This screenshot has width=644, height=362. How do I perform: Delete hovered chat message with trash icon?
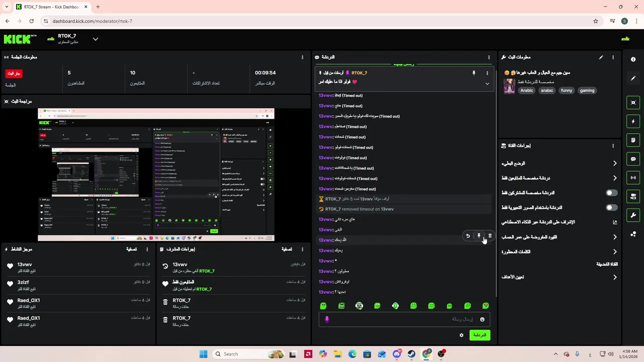tap(490, 236)
